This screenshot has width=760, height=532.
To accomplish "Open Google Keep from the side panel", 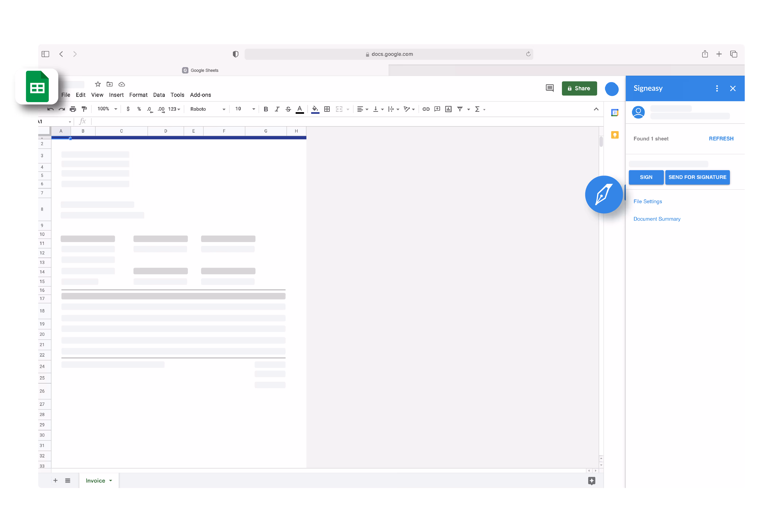I will 615,135.
